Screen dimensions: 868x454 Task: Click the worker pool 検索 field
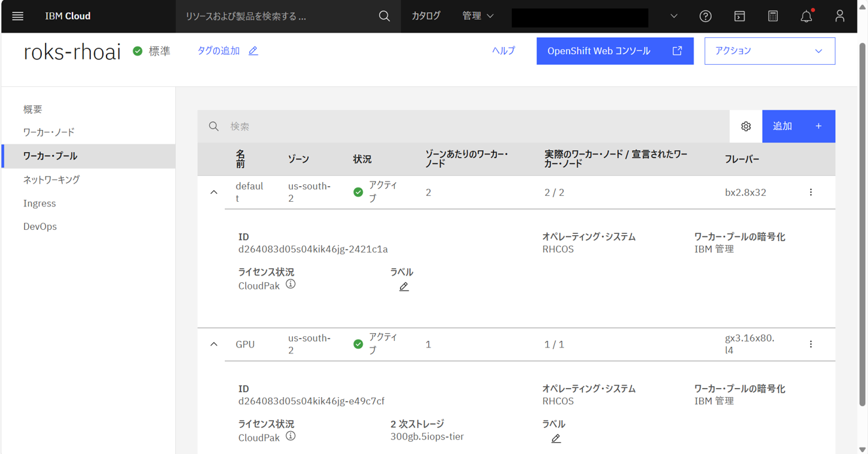[463, 127]
